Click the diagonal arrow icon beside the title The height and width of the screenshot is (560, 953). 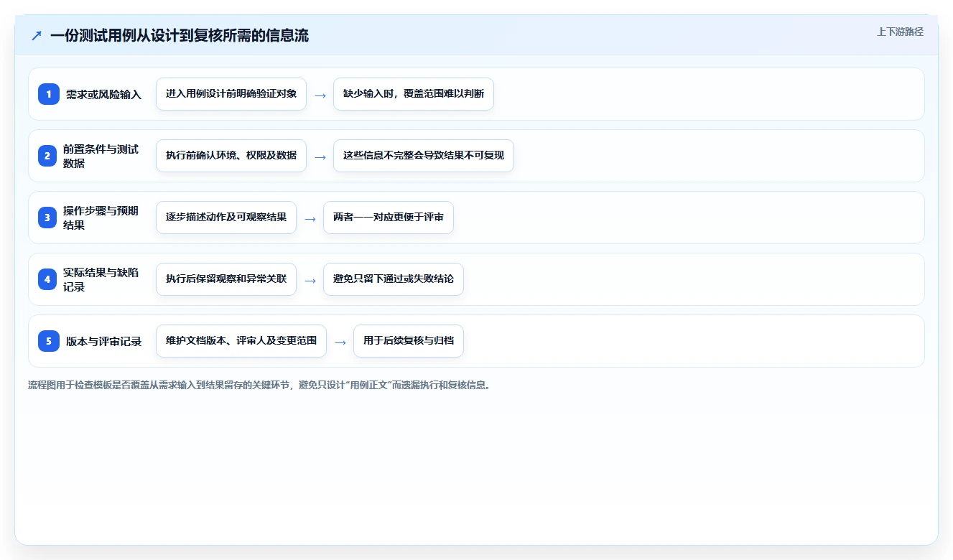click(x=37, y=35)
